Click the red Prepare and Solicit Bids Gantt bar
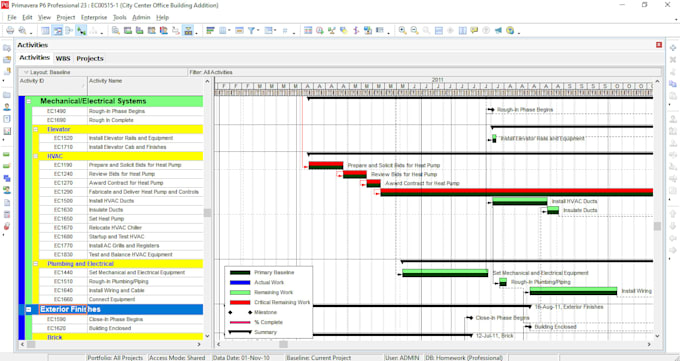 pos(326,165)
